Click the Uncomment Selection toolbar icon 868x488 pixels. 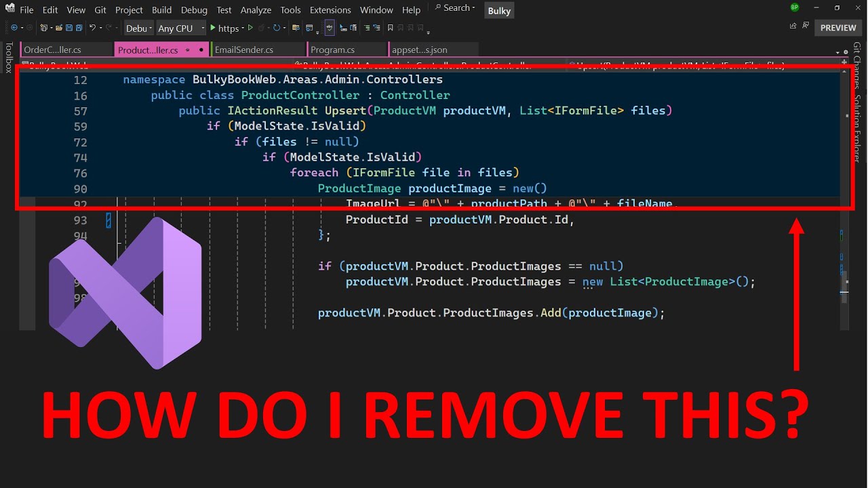[376, 28]
